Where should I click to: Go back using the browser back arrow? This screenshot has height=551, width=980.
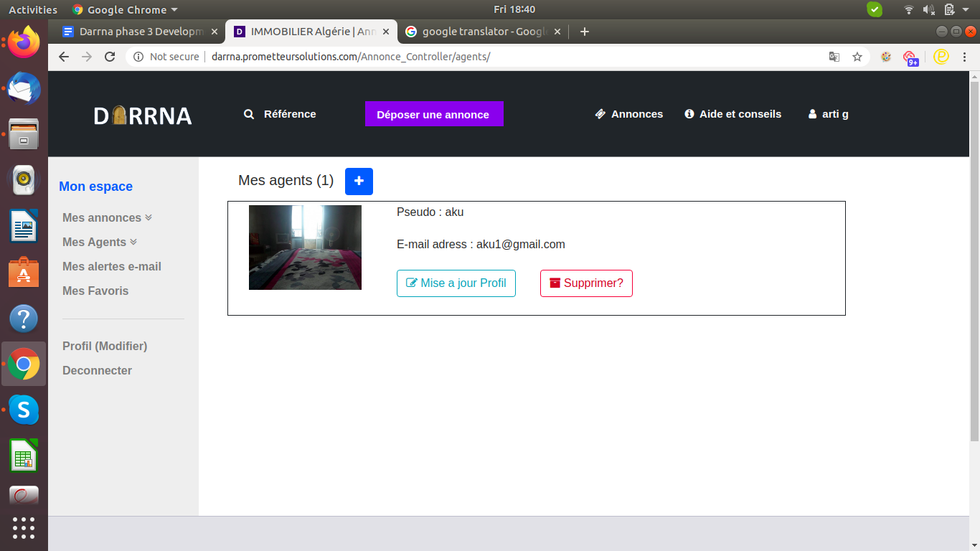(64, 57)
